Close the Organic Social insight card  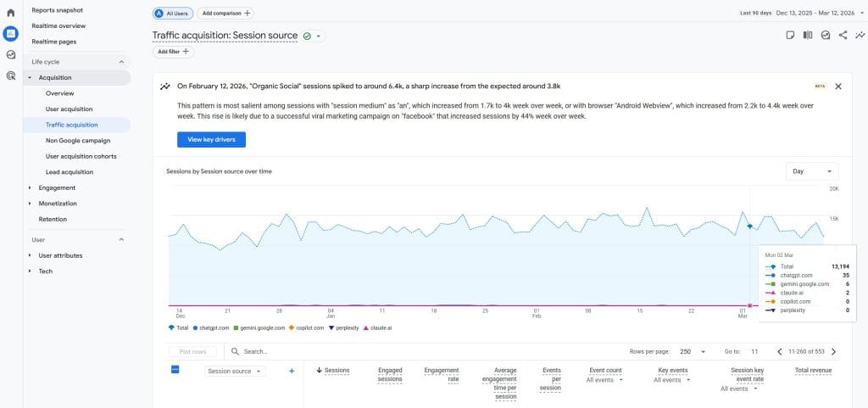pos(838,87)
